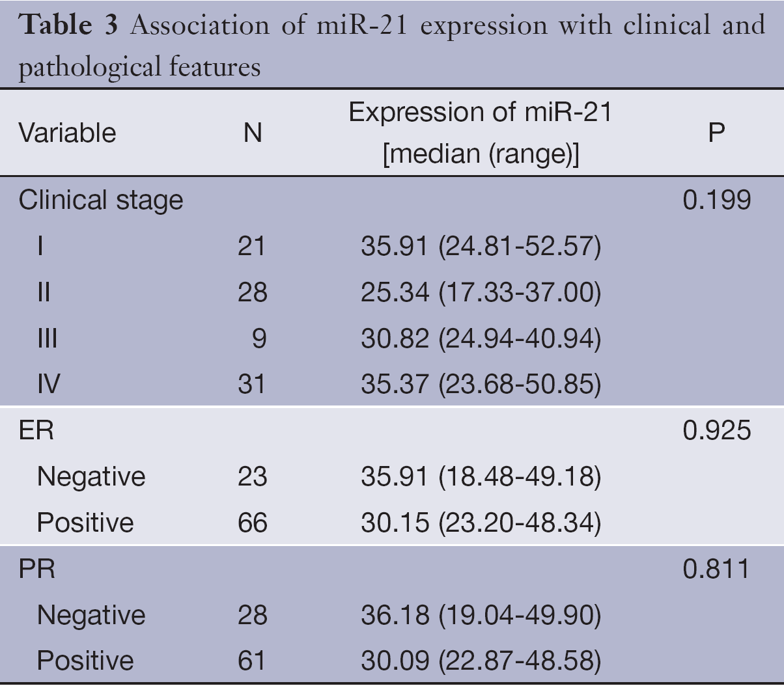Click the value 25.34 (17.33-37.00)
The height and width of the screenshot is (686, 784).
tap(481, 292)
